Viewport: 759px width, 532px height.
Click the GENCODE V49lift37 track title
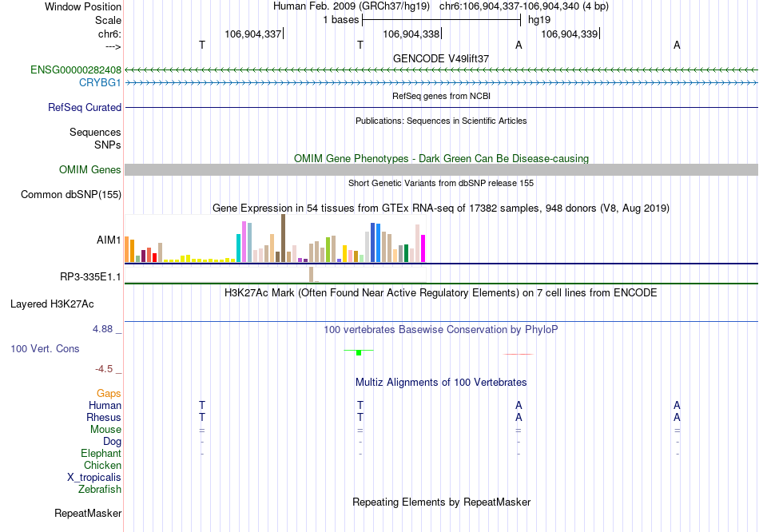click(x=441, y=58)
